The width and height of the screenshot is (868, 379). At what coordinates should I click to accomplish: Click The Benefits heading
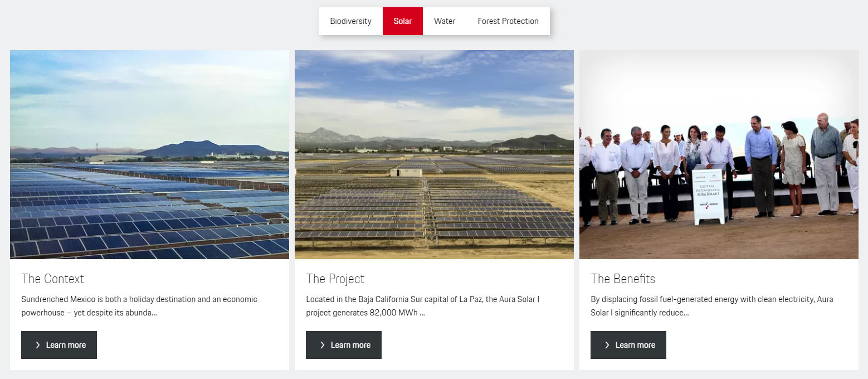(623, 279)
